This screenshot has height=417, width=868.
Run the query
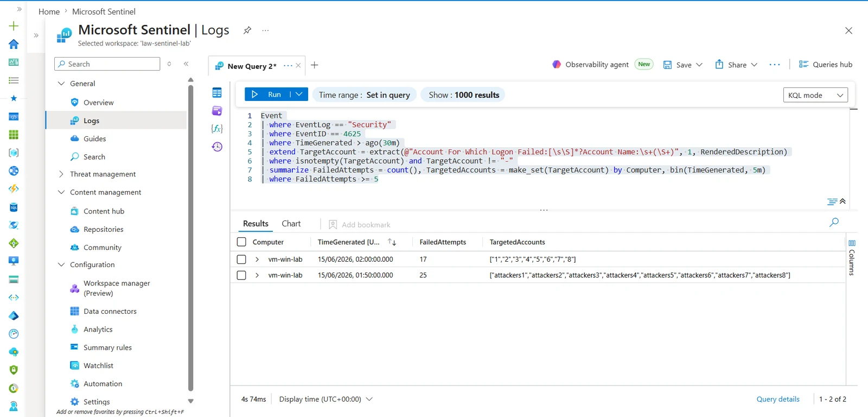click(x=267, y=94)
